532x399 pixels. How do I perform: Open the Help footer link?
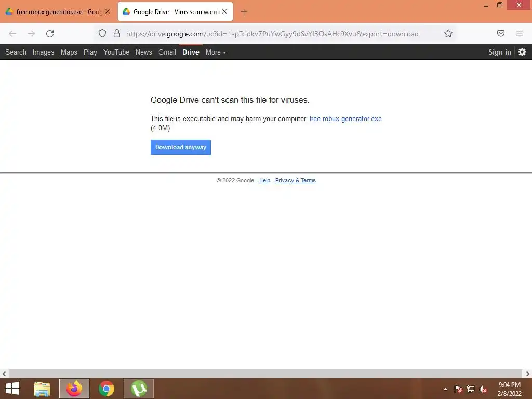(x=264, y=180)
